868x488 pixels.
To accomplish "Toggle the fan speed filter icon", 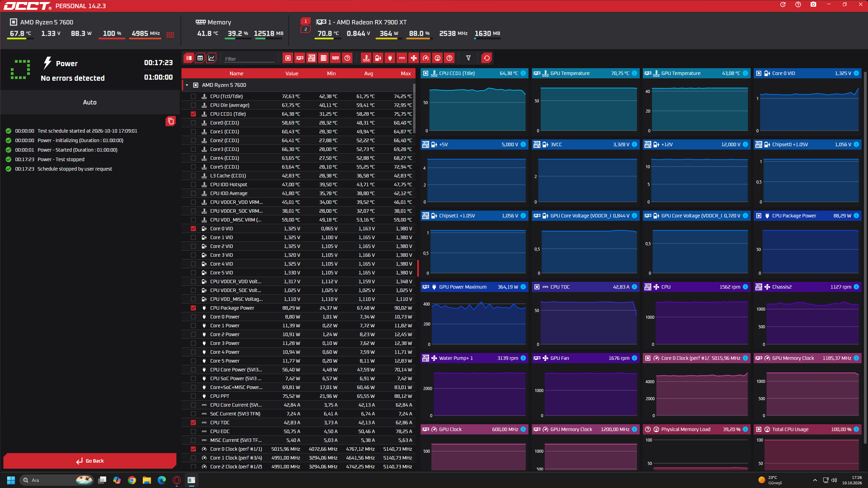I will 414,58.
